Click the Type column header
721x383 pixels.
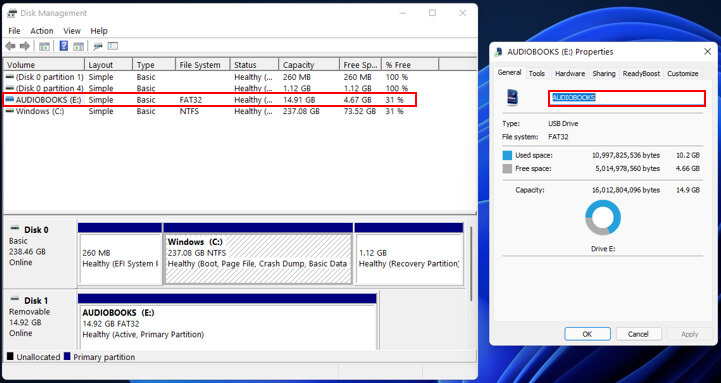(x=154, y=65)
